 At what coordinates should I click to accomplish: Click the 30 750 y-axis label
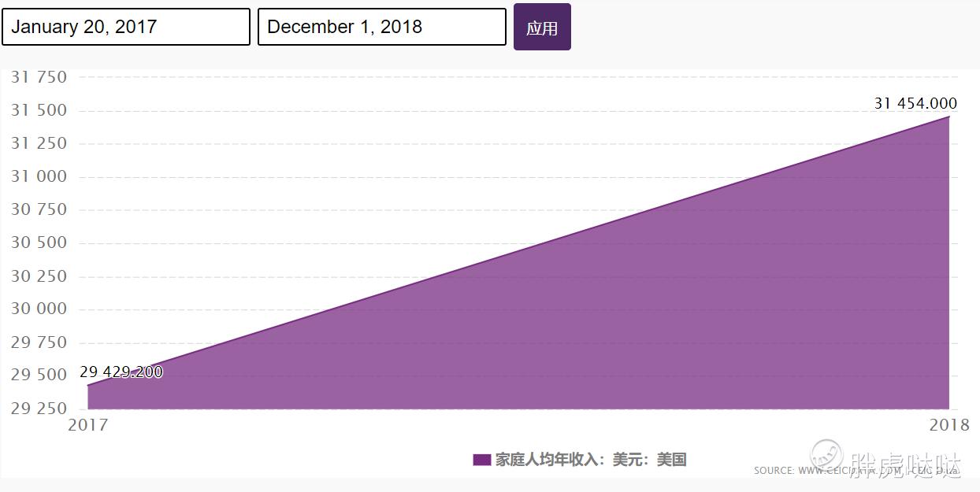tap(39, 209)
